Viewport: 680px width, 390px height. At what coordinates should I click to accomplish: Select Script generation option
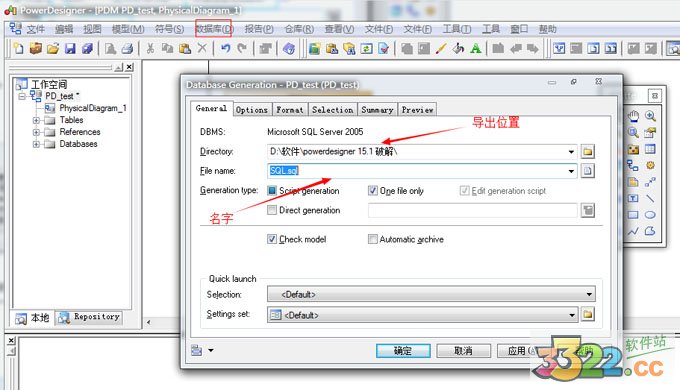click(272, 190)
